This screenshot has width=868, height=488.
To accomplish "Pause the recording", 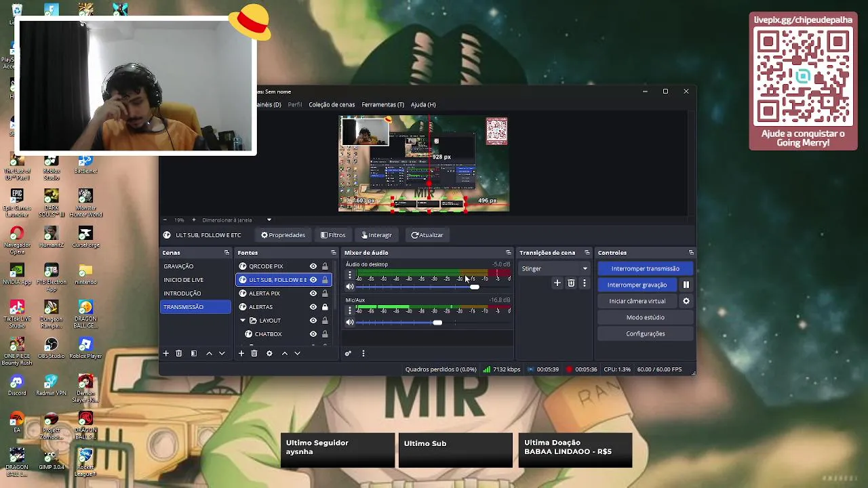I will tap(686, 285).
